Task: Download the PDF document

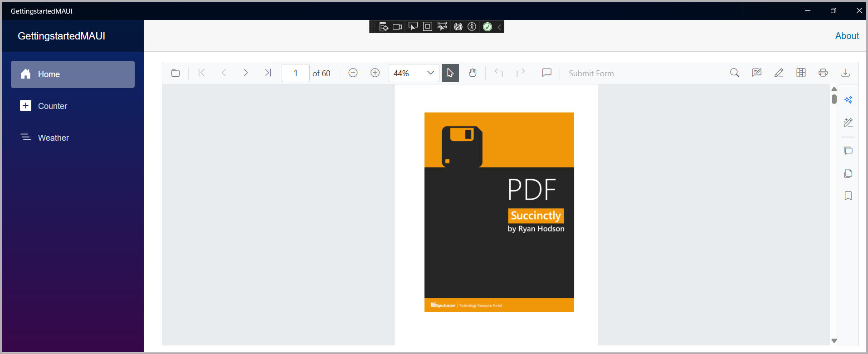Action: [845, 73]
